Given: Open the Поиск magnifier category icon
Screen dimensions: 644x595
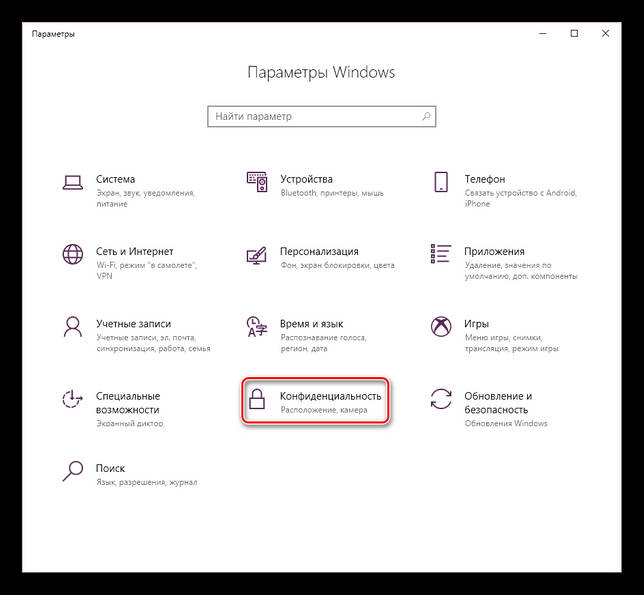Looking at the screenshot, I should coord(73,471).
